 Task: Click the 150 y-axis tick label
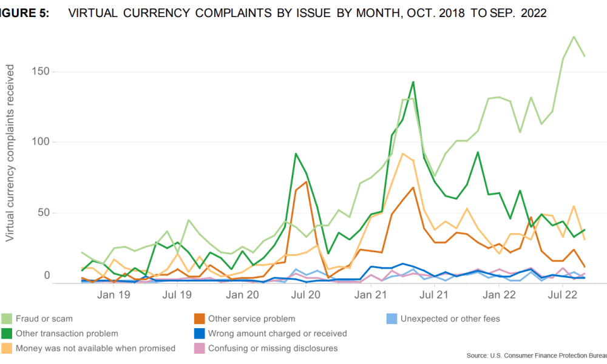point(40,72)
